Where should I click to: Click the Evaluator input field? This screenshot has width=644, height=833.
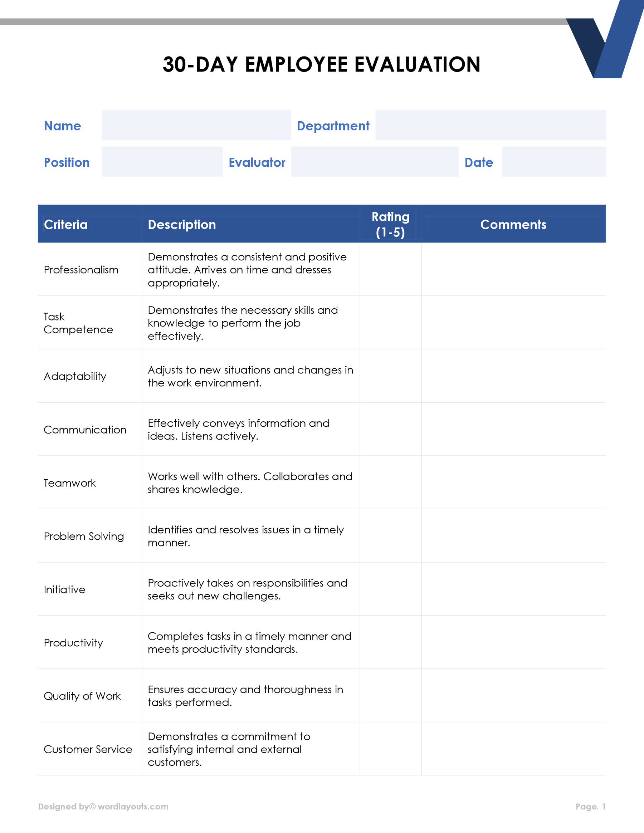[x=375, y=162]
